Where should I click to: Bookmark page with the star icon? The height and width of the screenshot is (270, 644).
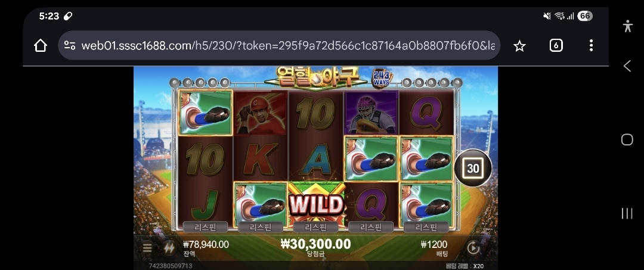coord(519,45)
